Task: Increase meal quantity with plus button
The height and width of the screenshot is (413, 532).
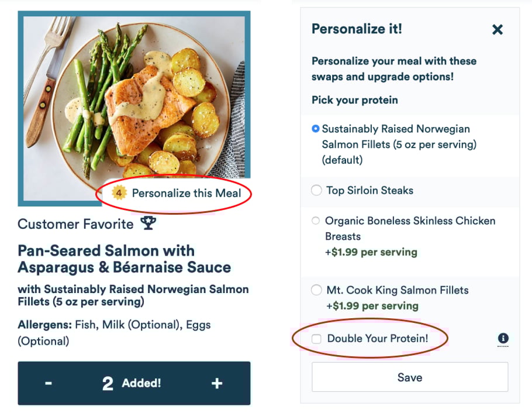Action: [217, 383]
